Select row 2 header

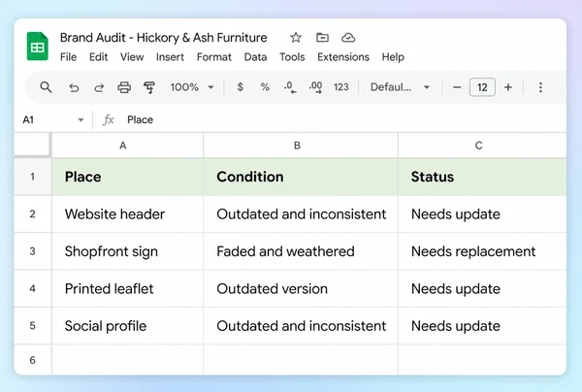33,214
